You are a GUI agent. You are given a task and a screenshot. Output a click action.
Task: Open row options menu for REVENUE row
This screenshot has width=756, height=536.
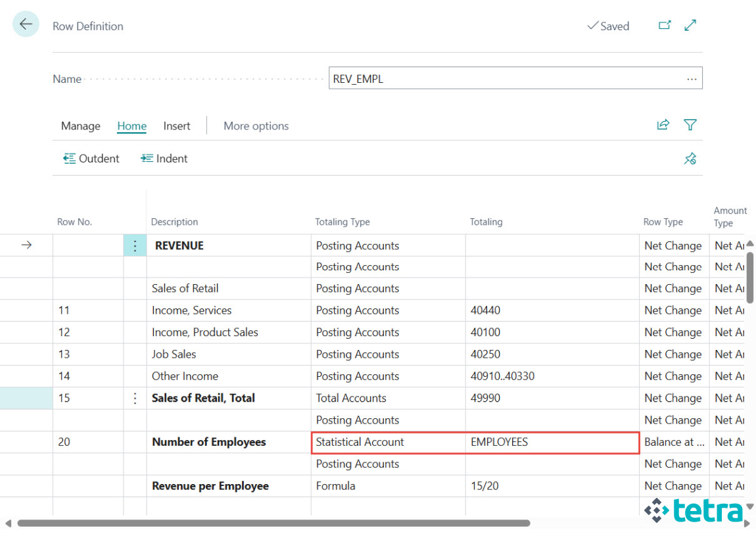[x=135, y=245]
